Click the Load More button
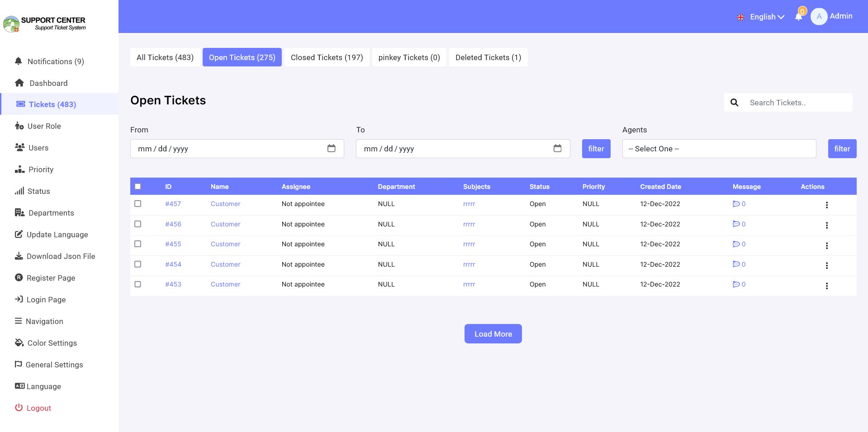Viewport: 868px width, 432px height. 493,333
